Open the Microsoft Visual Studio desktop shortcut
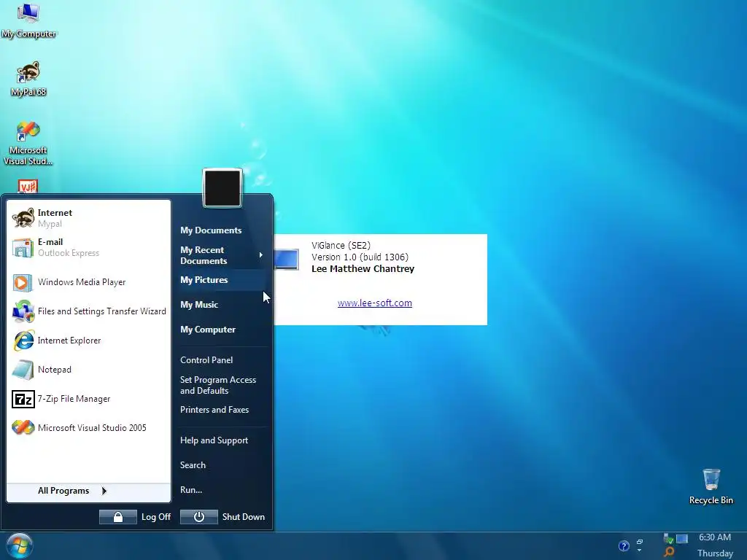 (x=28, y=143)
